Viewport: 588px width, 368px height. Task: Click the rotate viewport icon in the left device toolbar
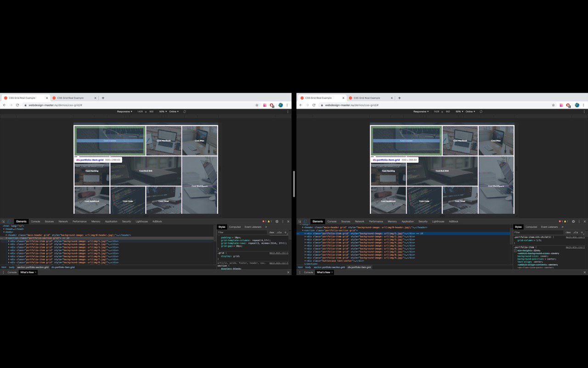point(185,111)
